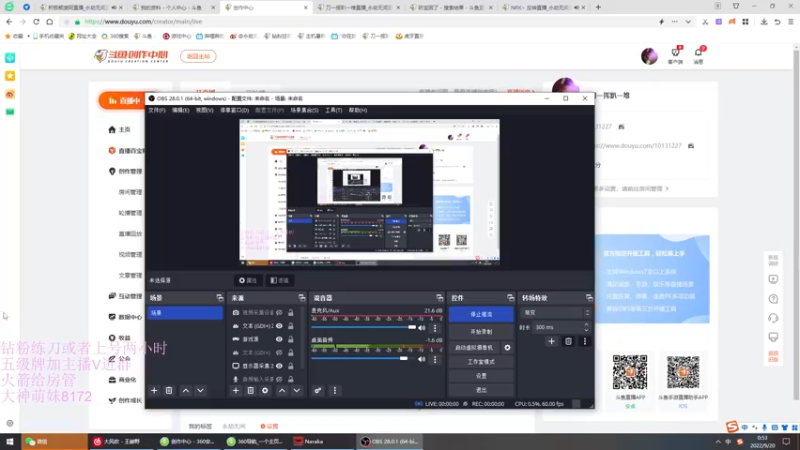Screen dimensions: 800x450
Task: Undock the 场景 panel with its pop-out icon
Action: click(220, 297)
